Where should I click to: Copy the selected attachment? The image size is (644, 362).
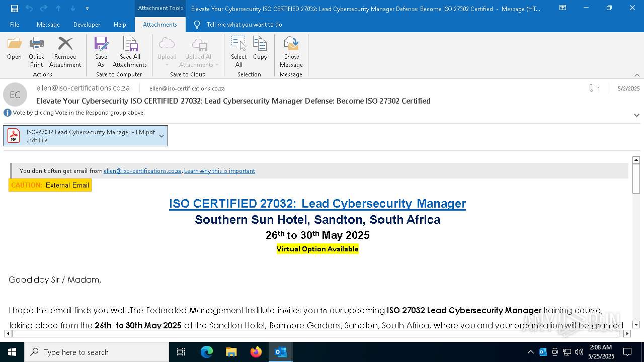(260, 48)
